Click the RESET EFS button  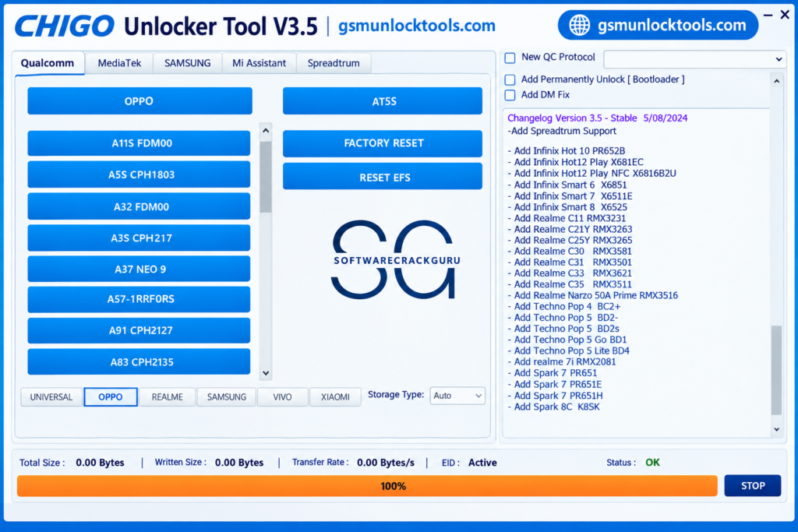[382, 177]
